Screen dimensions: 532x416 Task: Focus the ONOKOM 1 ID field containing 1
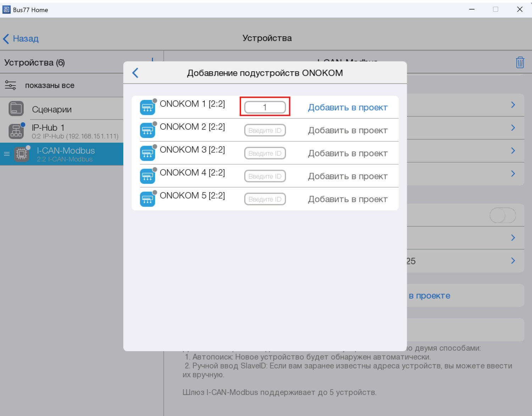pyautogui.click(x=265, y=107)
